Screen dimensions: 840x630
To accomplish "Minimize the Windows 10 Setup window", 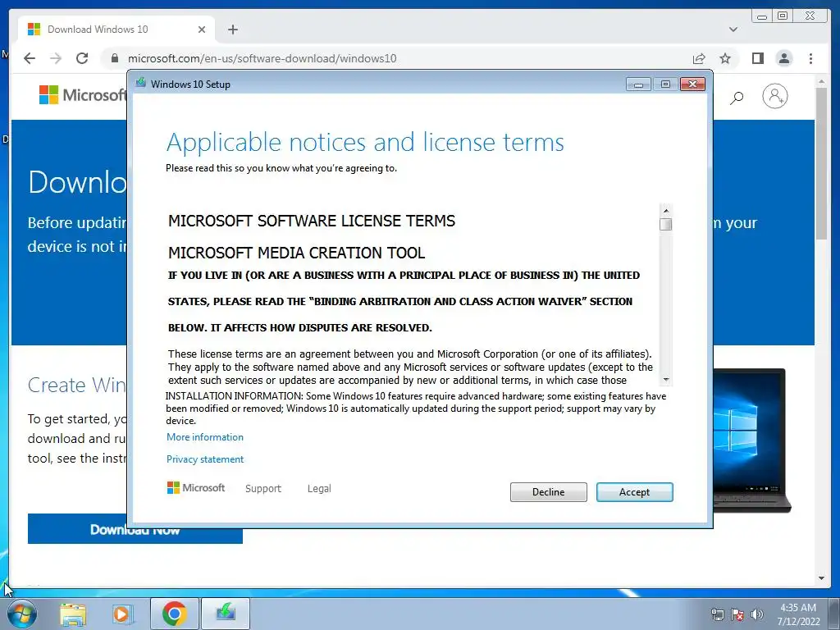I will coord(638,84).
